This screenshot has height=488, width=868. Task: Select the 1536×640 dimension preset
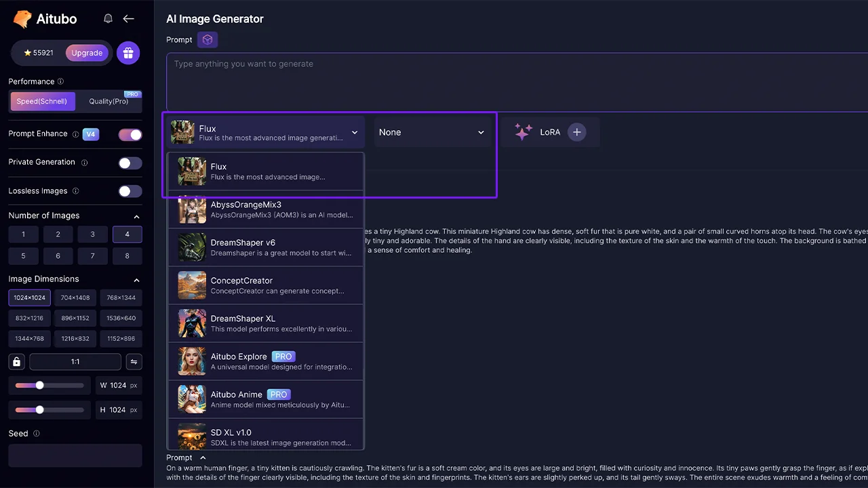pyautogui.click(x=121, y=318)
